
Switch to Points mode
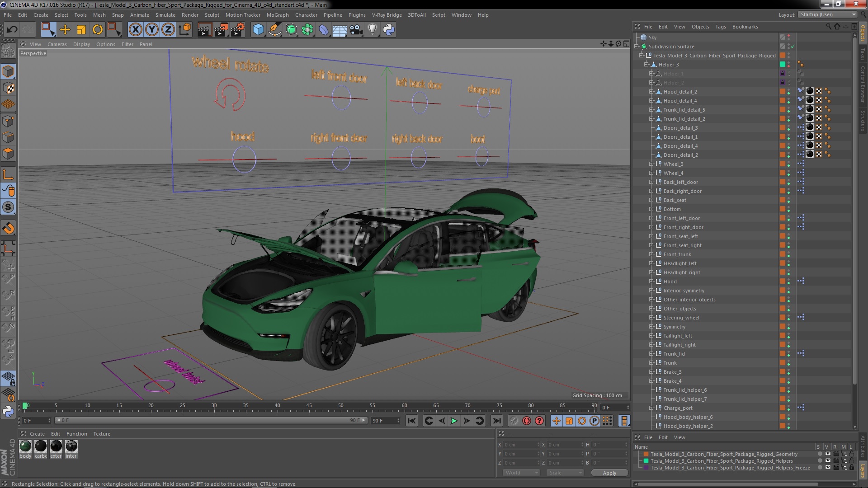coord(8,121)
